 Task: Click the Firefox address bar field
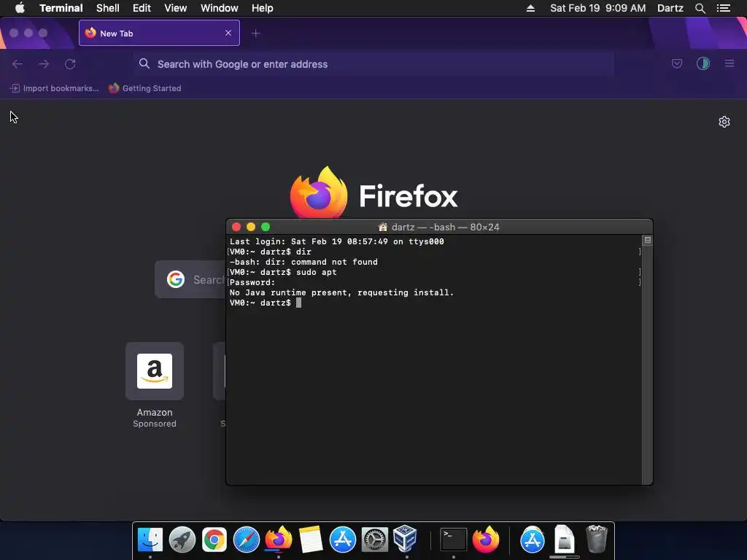point(373,64)
